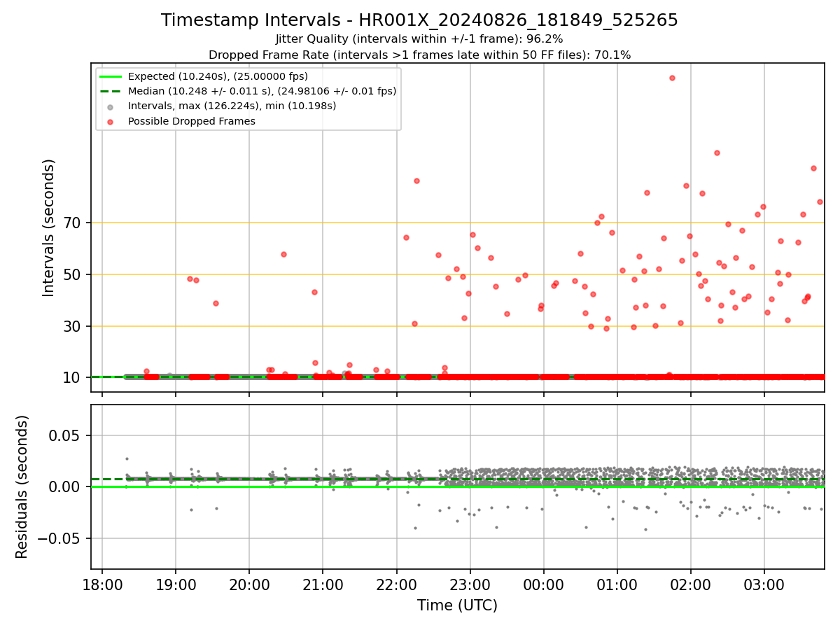The height and width of the screenshot is (630, 840).
Task: Click the 'Expected (10.240s)' legend entry
Action: coord(218,76)
